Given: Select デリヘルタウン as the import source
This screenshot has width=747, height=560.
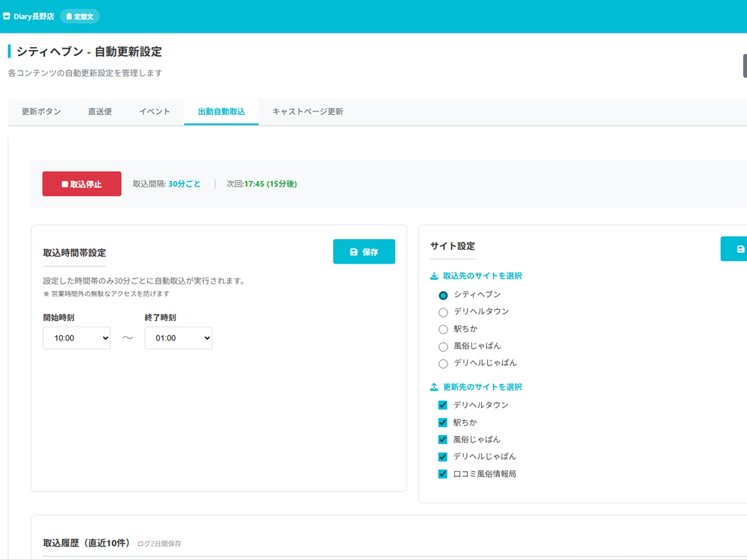Looking at the screenshot, I should tap(441, 311).
